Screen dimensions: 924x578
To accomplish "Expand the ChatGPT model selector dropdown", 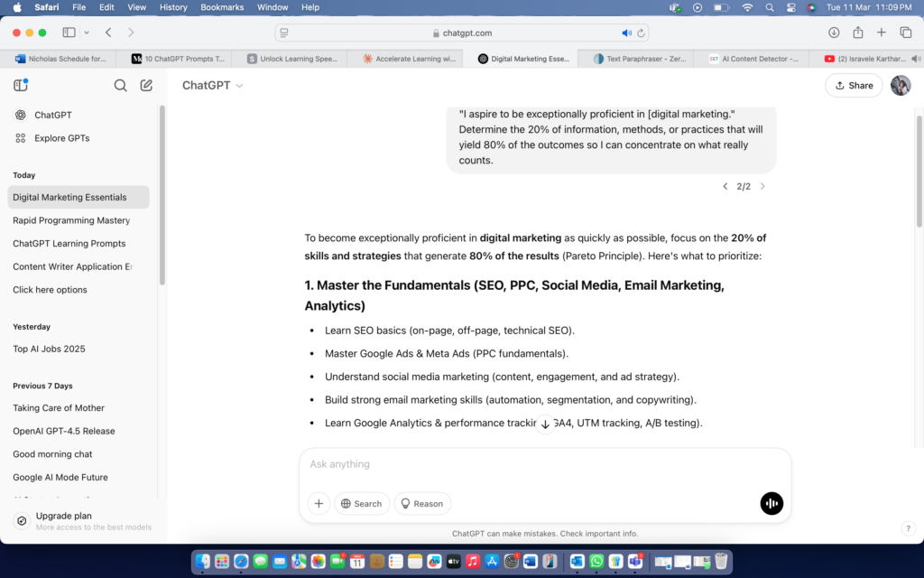I will click(212, 86).
